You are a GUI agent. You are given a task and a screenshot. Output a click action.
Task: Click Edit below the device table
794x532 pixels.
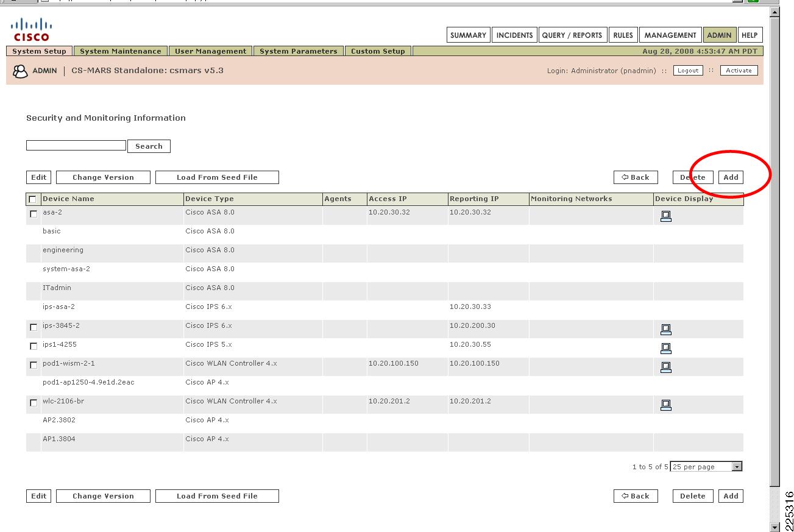tap(39, 496)
